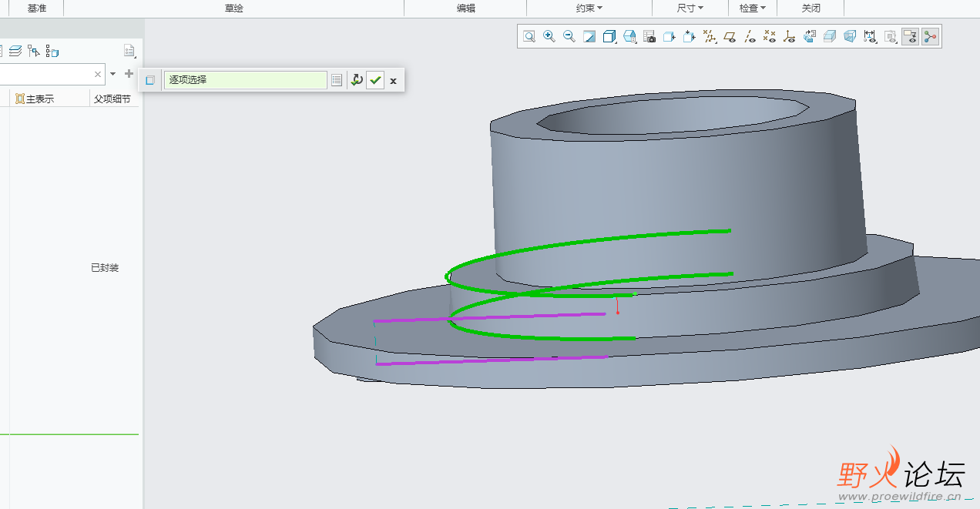This screenshot has height=509, width=980.
Task: Click the regenerate arrows icon in selection bar
Action: pos(357,80)
